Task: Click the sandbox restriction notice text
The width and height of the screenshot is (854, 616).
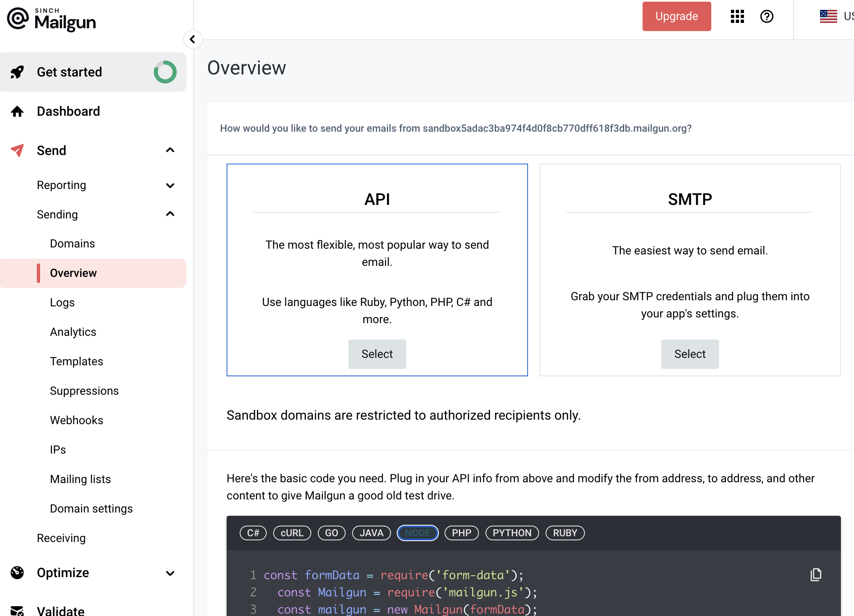Action: coord(404,415)
